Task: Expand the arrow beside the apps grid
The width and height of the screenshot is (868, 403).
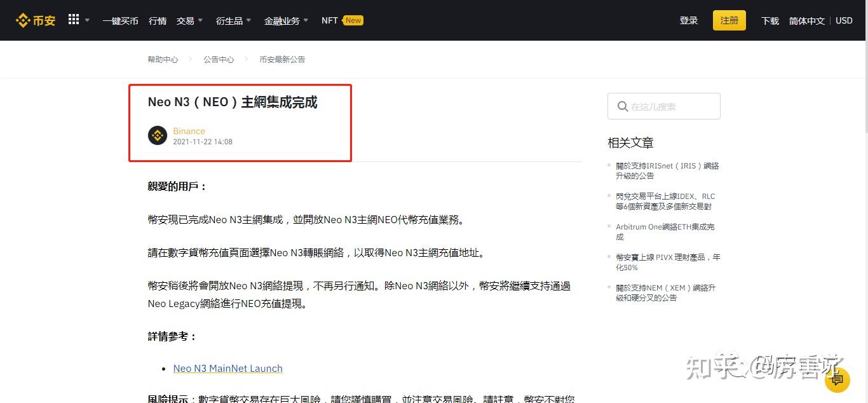Action: [87, 20]
